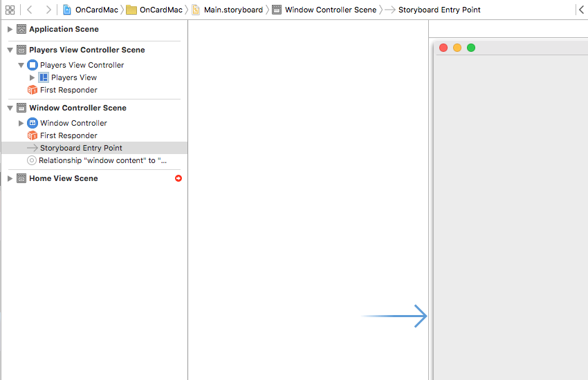Click the blue entry point arrow on canvas
Image resolution: width=588 pixels, height=380 pixels.
click(394, 316)
